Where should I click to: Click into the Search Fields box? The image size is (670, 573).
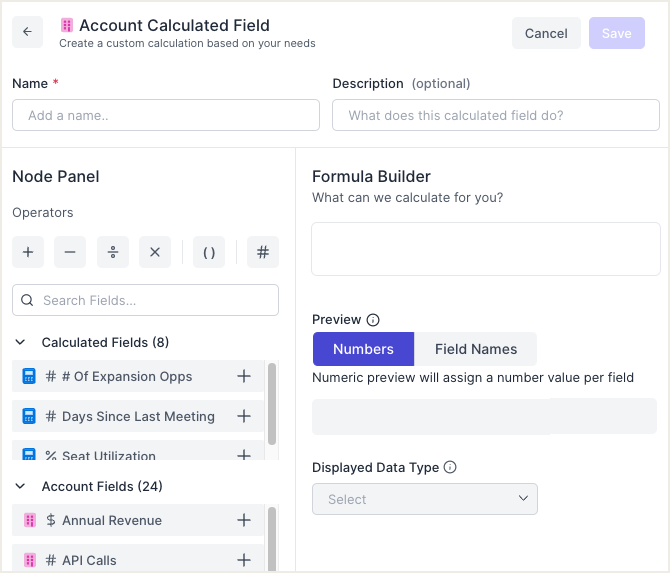(x=145, y=300)
